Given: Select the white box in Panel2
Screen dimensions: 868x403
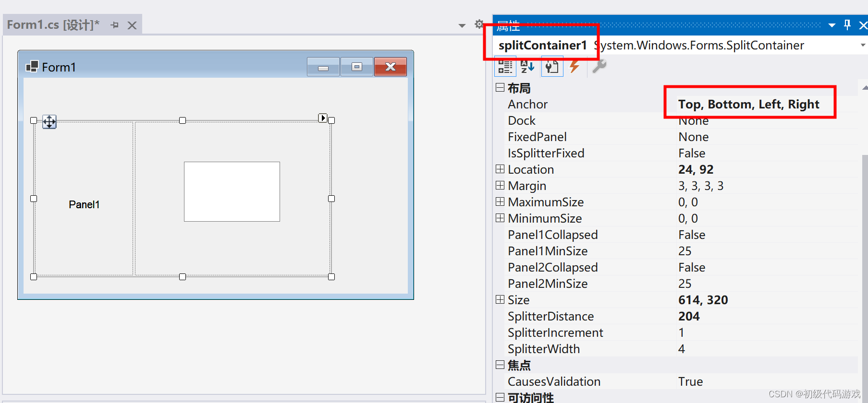Looking at the screenshot, I should click(x=232, y=191).
